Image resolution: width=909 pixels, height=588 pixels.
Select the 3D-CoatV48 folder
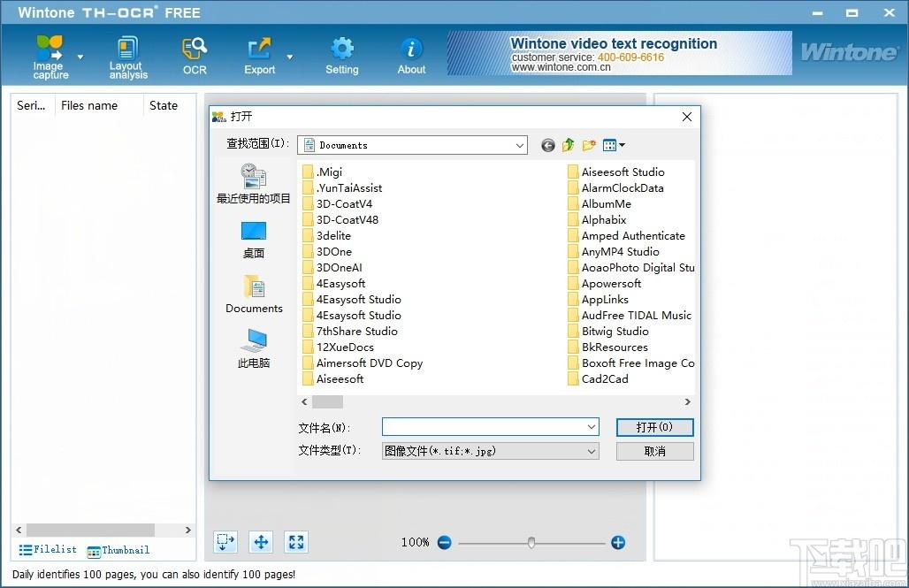pyautogui.click(x=340, y=220)
